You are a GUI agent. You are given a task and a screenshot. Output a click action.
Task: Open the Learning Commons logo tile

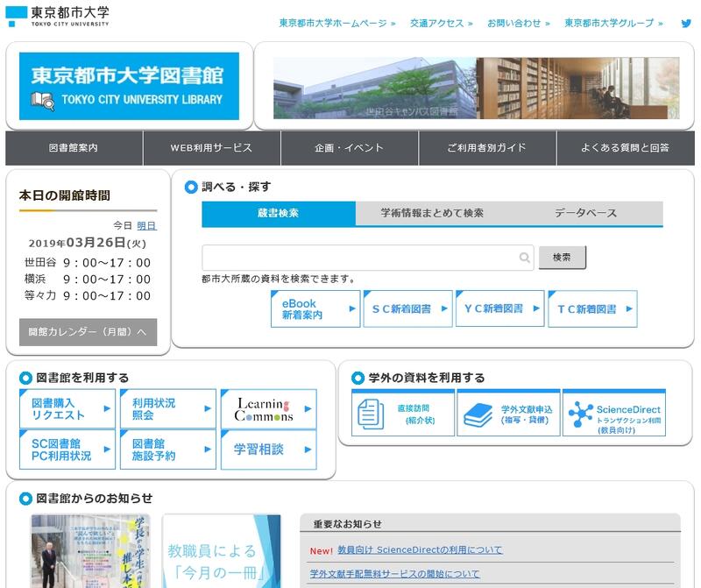[268, 409]
